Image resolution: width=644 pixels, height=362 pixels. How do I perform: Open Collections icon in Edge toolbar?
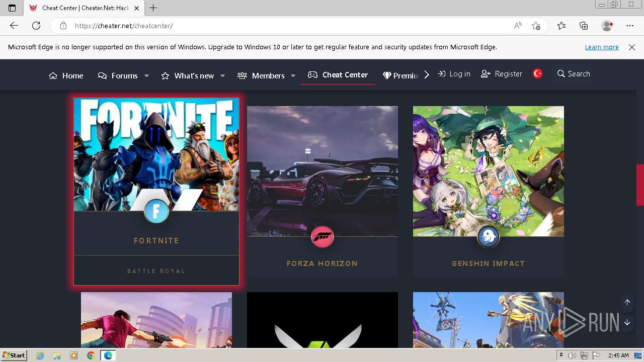click(584, 26)
